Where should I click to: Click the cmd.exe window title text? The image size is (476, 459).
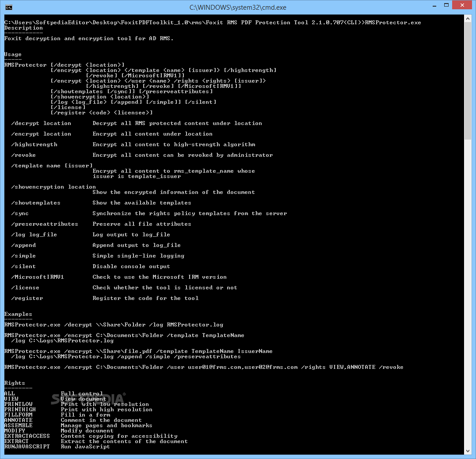(x=238, y=7)
